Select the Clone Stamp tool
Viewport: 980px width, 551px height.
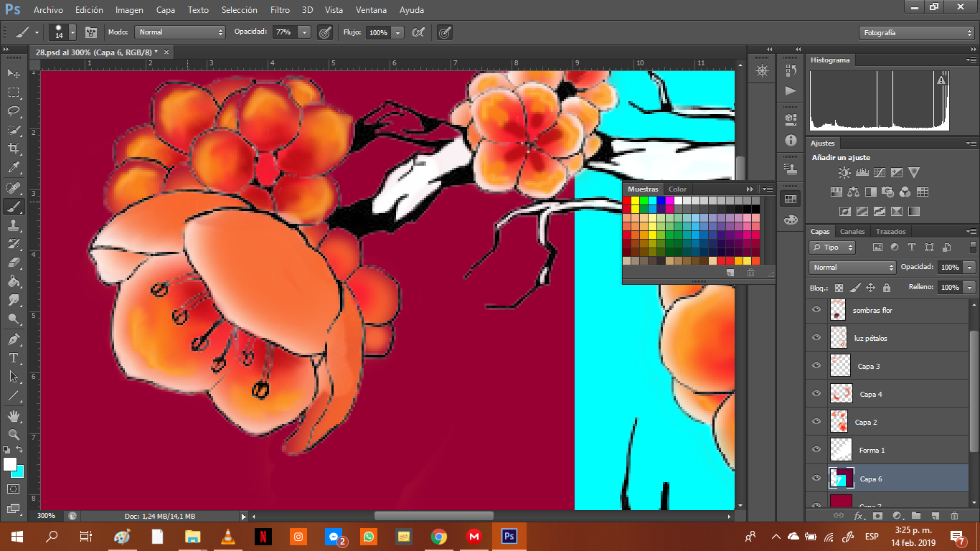coord(14,225)
